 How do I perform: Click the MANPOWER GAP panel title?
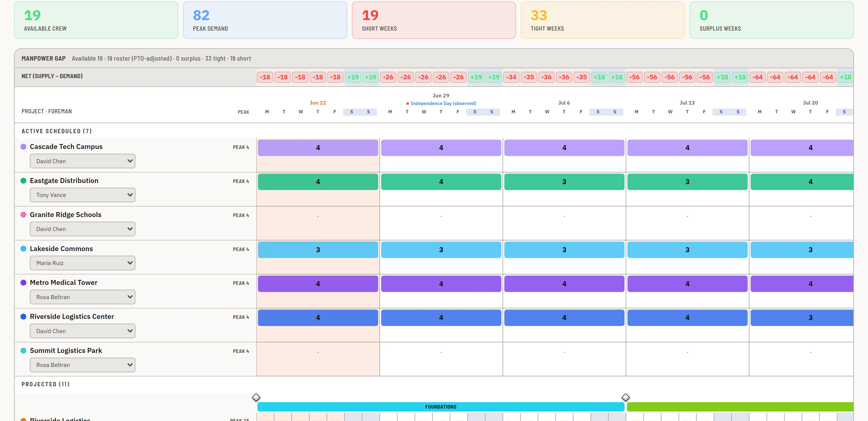44,59
